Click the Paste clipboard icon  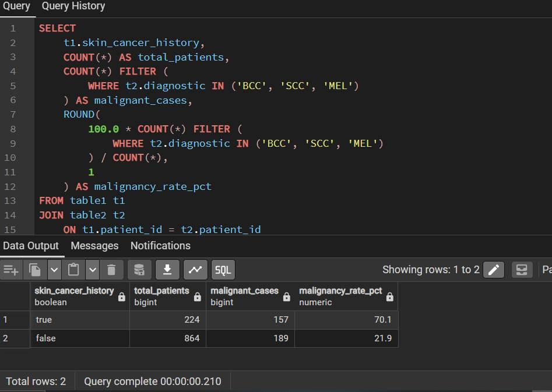[x=73, y=270]
